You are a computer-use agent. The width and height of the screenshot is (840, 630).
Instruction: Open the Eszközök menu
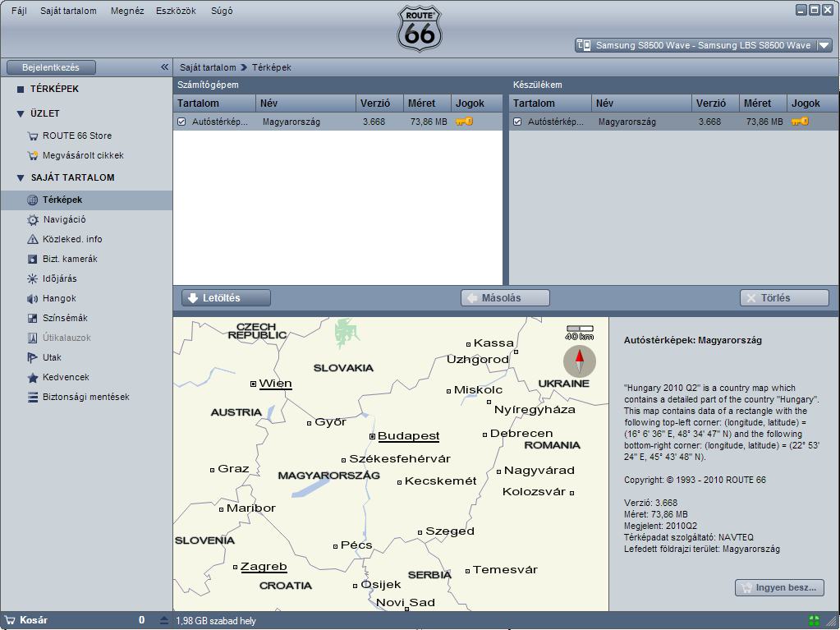[176, 11]
